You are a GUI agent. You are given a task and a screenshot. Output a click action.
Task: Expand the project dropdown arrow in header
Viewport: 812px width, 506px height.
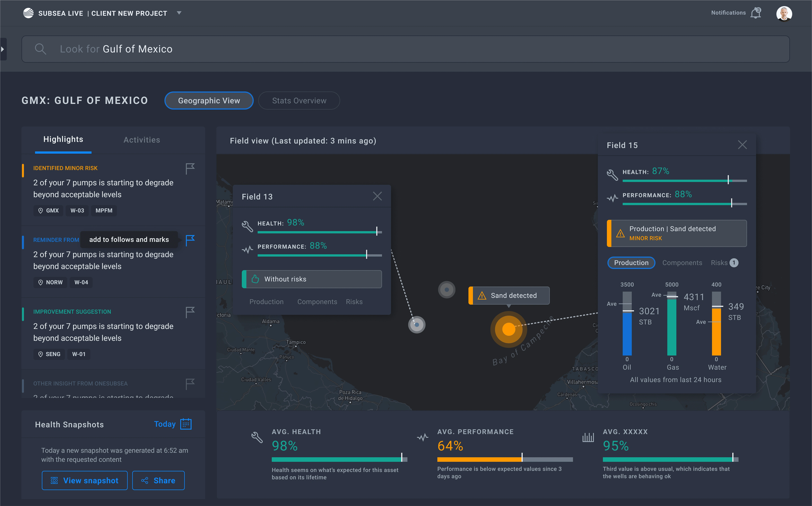(179, 13)
